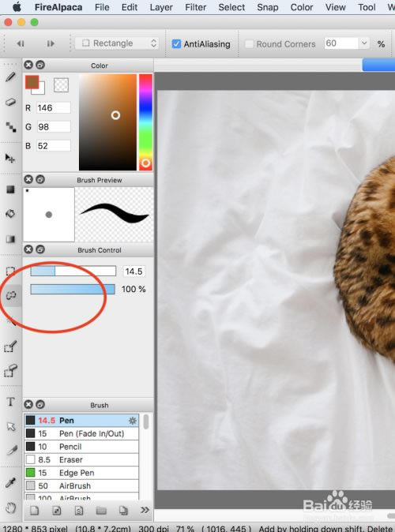The height and width of the screenshot is (532, 395).
Task: Select the Eraser tool in toolbar
Action: tap(10, 102)
